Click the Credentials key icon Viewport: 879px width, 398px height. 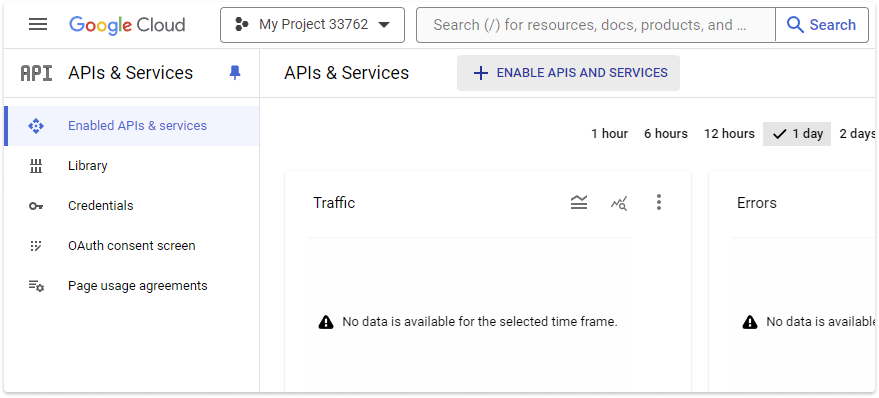coord(36,206)
